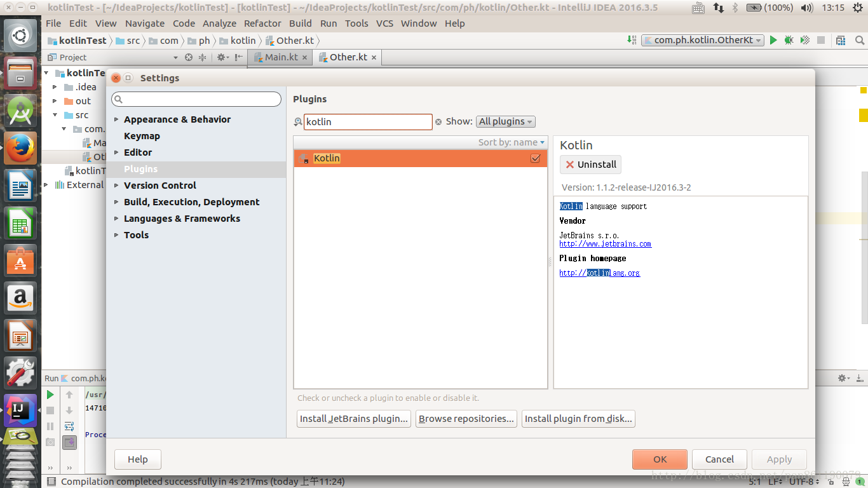Open Firefox from the Ubuntu launcher
The image size is (868, 488).
22,149
